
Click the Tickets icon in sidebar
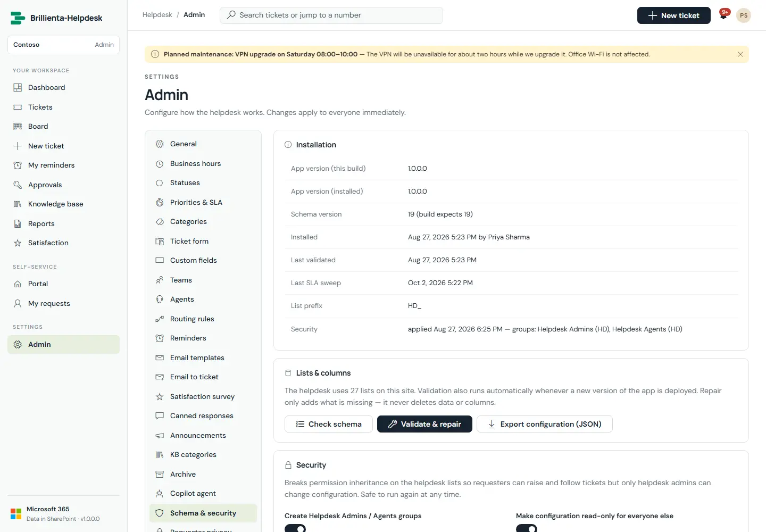point(18,107)
